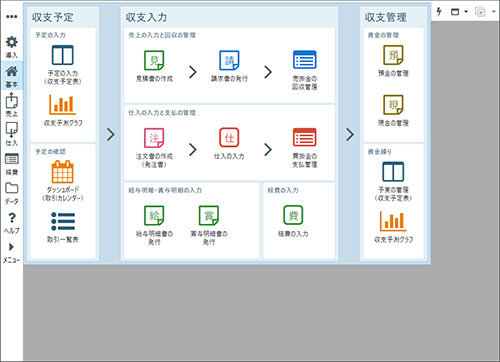The width and height of the screenshot is (500, 362).
Task: Click the 収支入力 section heading
Action: click(146, 17)
